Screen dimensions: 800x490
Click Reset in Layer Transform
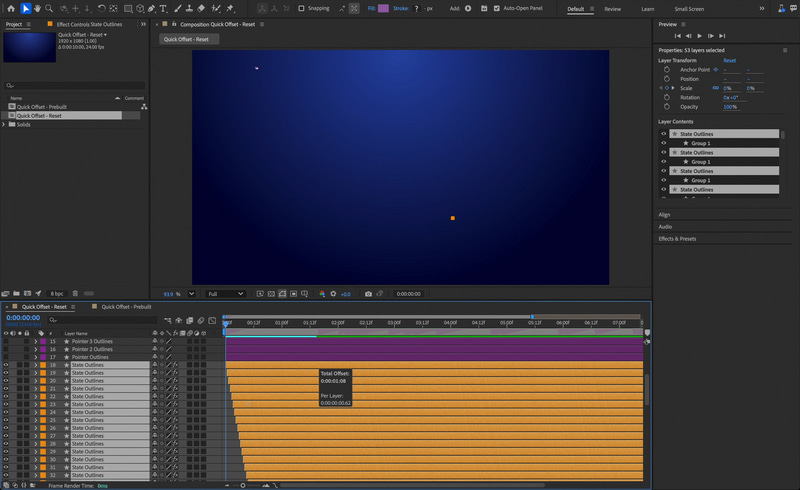730,60
